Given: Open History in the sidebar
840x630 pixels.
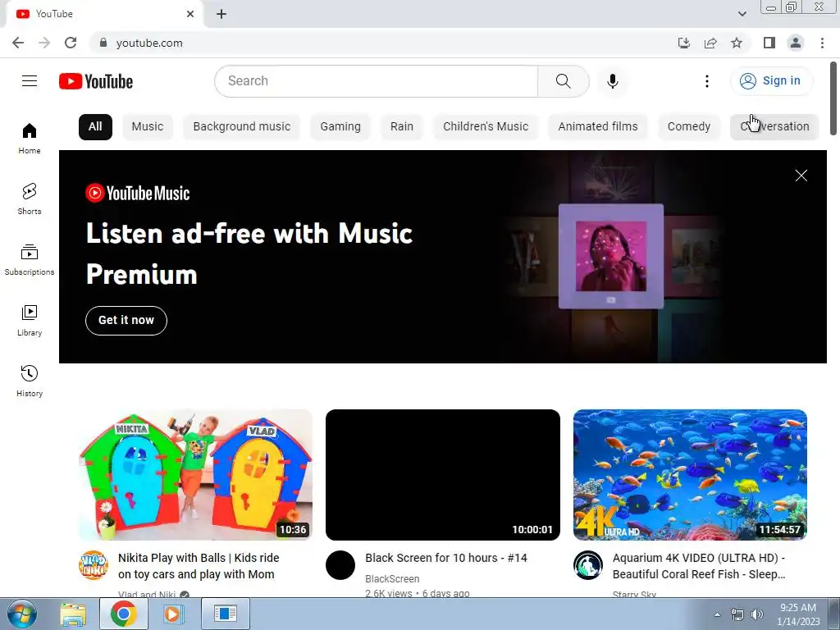Looking at the screenshot, I should (x=30, y=381).
